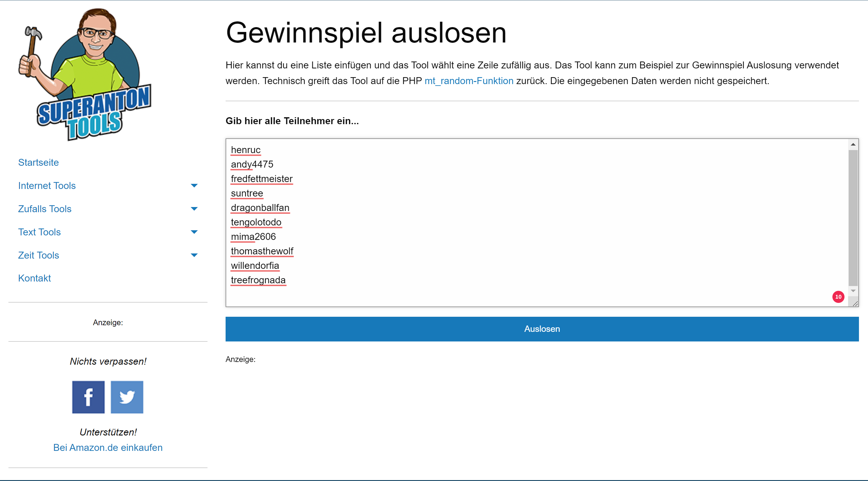This screenshot has width=868, height=481.
Task: Open Zufalls Tools menu item
Action: pos(45,209)
